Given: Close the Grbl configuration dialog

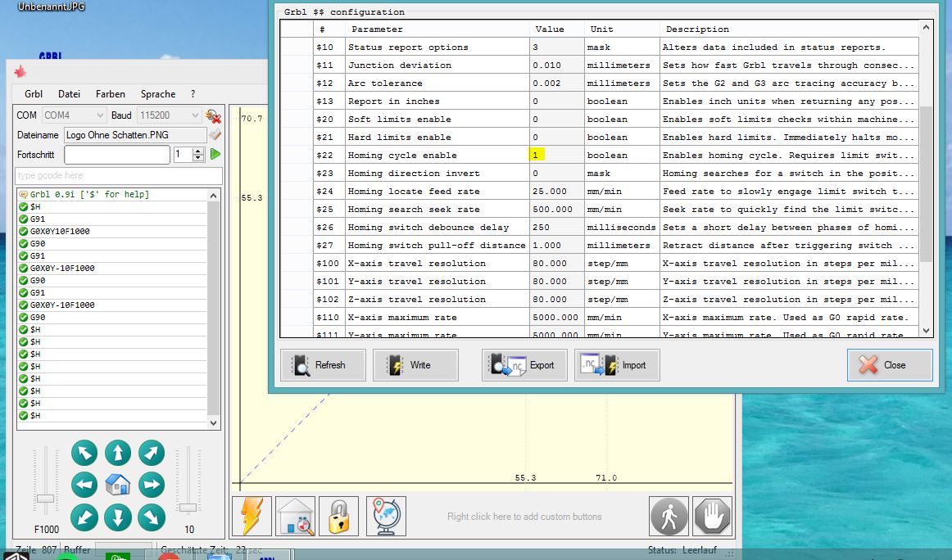Looking at the screenshot, I should click(890, 365).
